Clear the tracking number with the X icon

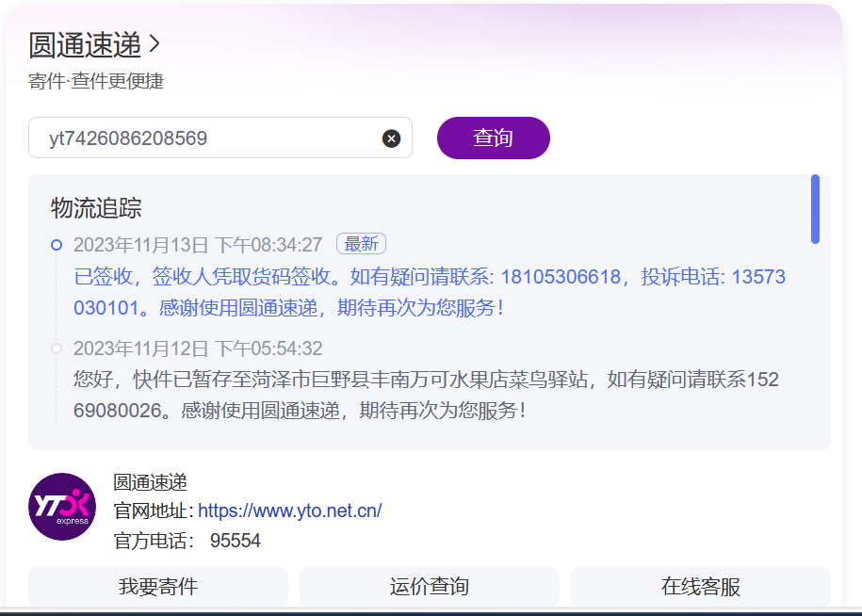391,138
